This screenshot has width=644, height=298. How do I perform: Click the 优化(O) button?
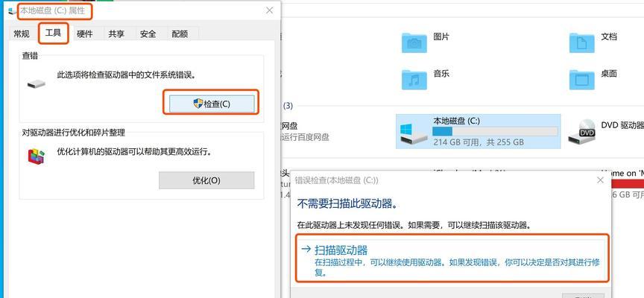click(x=206, y=180)
